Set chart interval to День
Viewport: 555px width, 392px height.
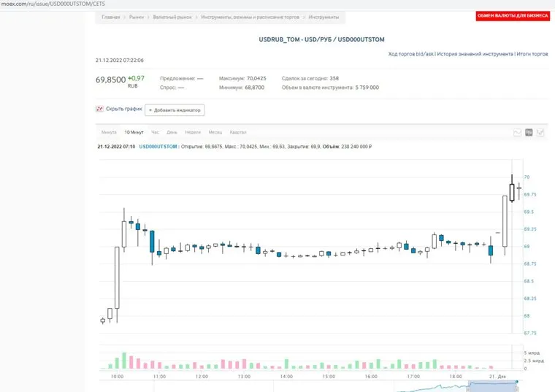[x=172, y=132]
